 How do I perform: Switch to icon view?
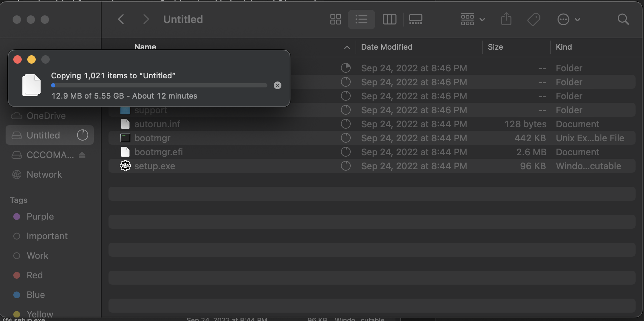pyautogui.click(x=335, y=19)
